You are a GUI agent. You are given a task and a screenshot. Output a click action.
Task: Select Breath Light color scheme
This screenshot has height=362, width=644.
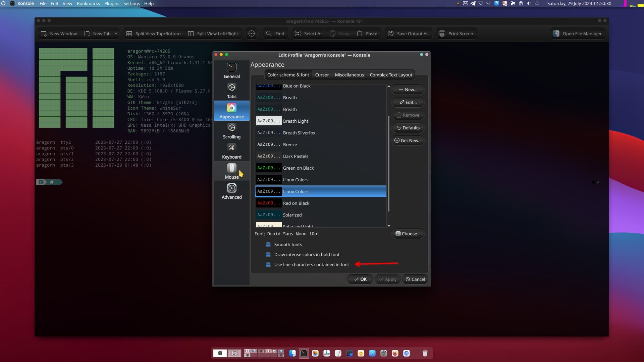[320, 121]
